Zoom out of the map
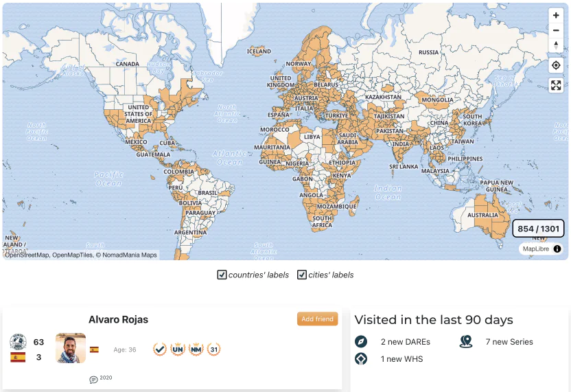The image size is (571, 392). pos(556,30)
